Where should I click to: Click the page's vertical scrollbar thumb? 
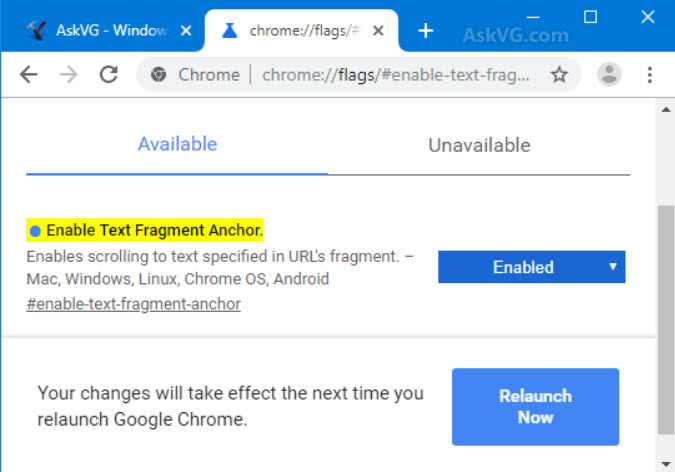[x=665, y=320]
